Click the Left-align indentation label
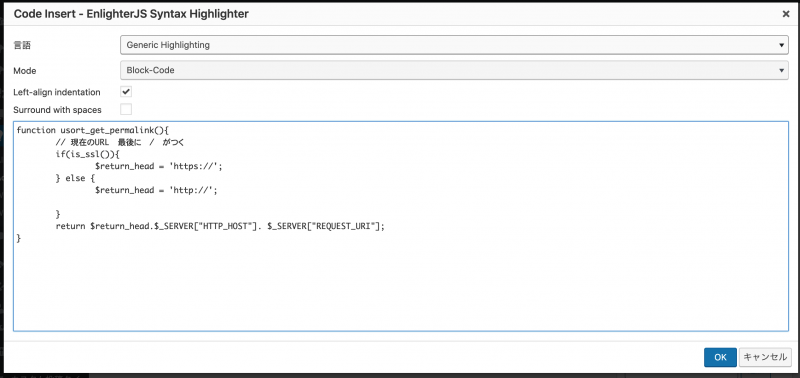Screen dimensions: 800x378 point(57,92)
